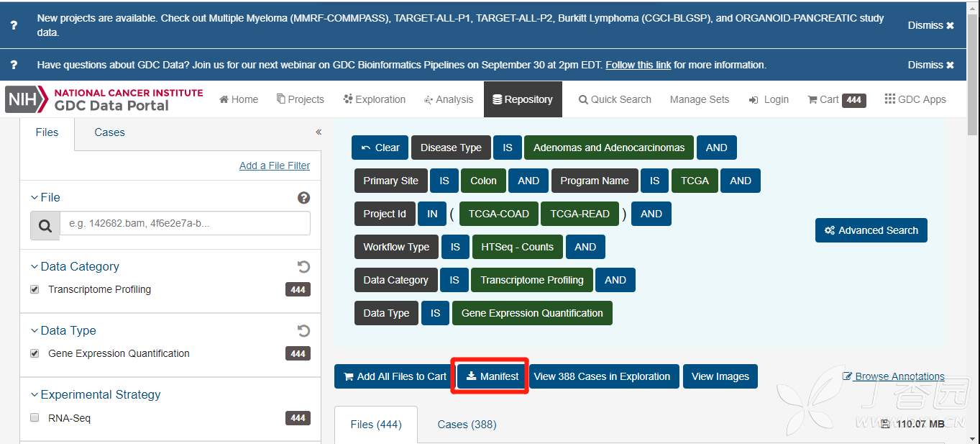This screenshot has width=980, height=444.
Task: Select the Cases (388) results tab
Action: tap(467, 425)
